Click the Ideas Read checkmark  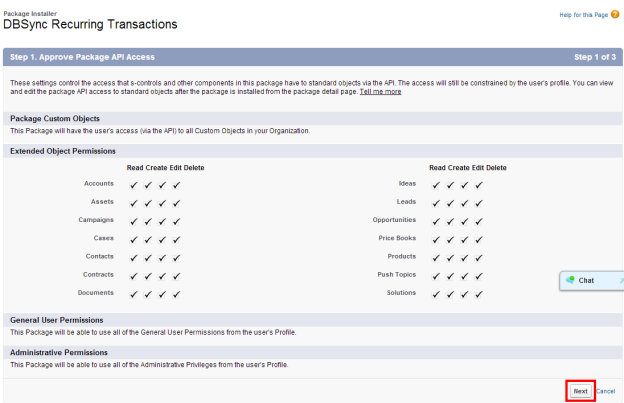coord(437,185)
